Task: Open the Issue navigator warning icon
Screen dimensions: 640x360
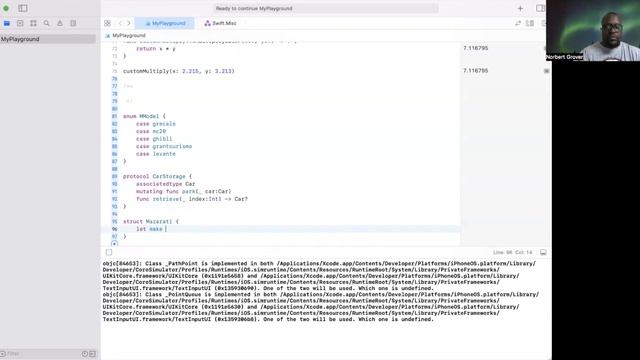Action: coord(60,23)
